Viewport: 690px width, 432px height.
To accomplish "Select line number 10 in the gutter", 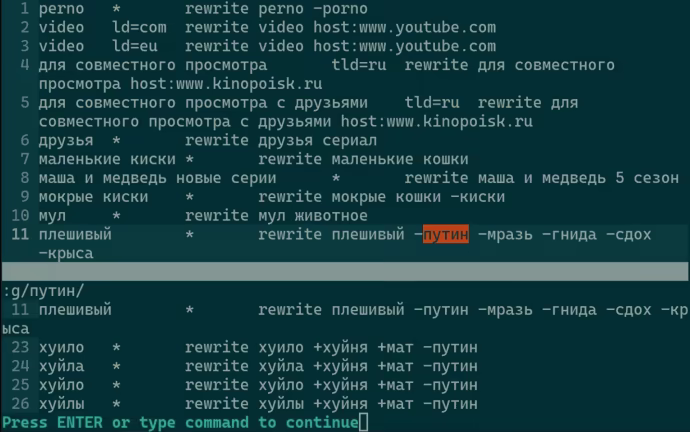I will pyautogui.click(x=20, y=216).
